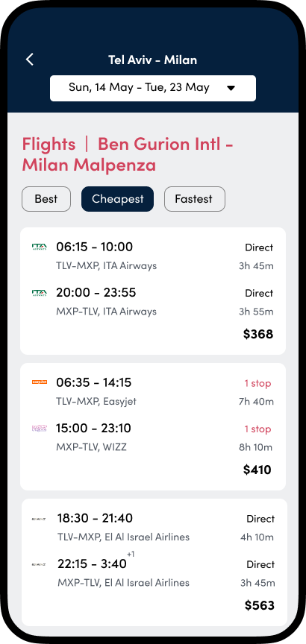Viewport: 306px width, 644px height.
Task: View the 1 stop details for WIZZ flight
Action: click(257, 429)
